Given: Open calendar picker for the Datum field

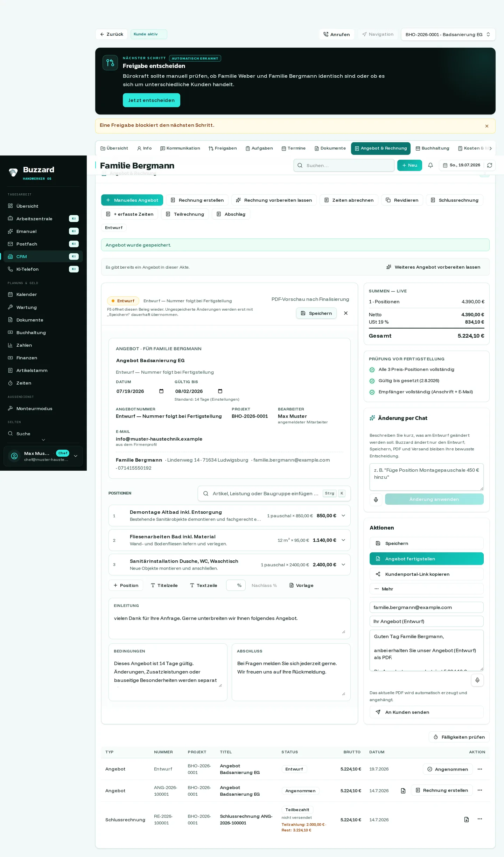Looking at the screenshot, I should point(161,391).
